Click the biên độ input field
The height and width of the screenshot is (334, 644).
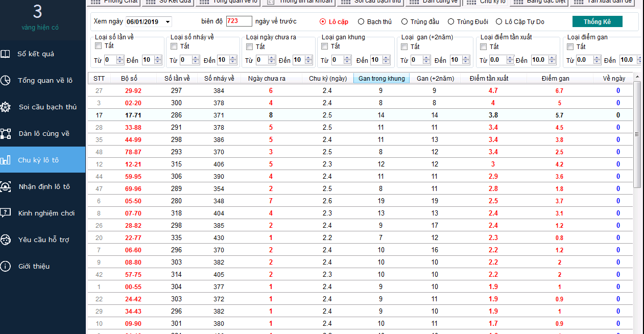[x=238, y=21]
